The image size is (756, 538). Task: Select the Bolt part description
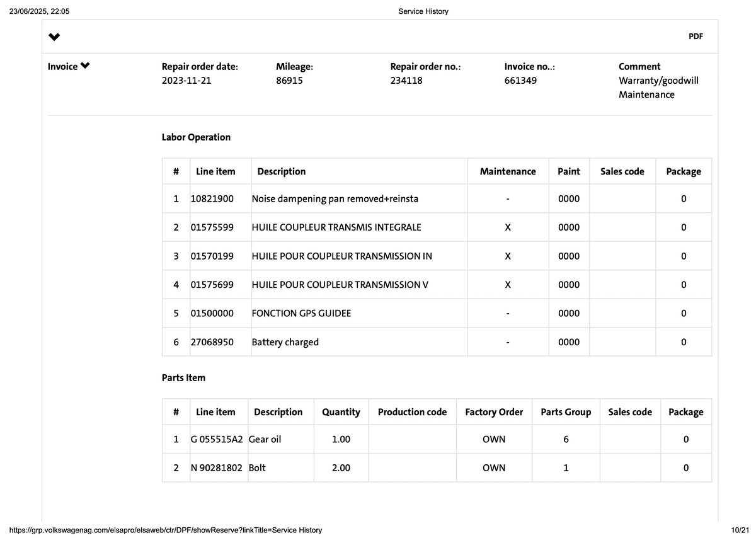coord(257,468)
